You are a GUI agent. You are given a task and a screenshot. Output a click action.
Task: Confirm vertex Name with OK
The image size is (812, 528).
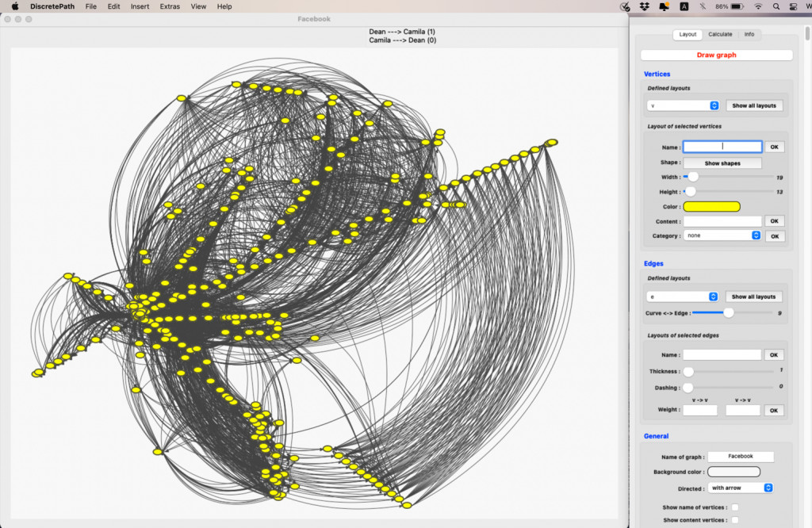774,147
